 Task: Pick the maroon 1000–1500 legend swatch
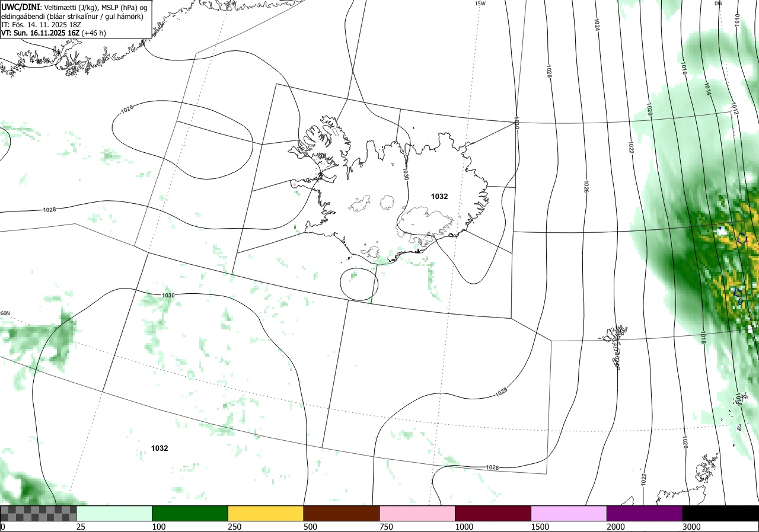click(x=493, y=513)
